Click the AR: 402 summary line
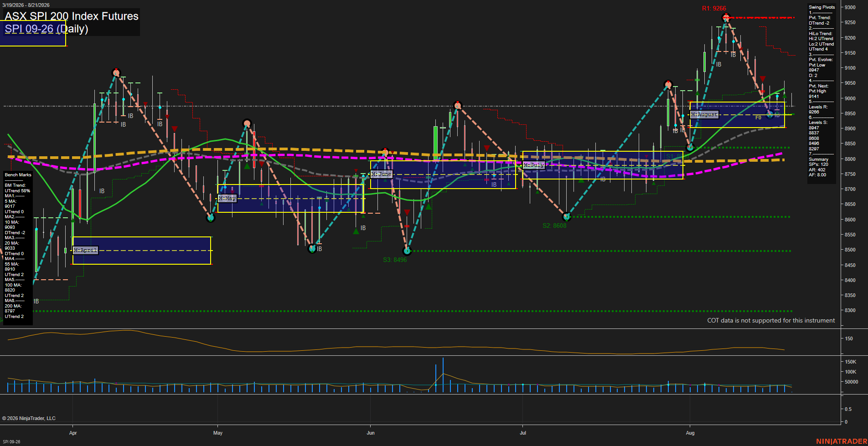Image resolution: width=868 pixels, height=446 pixels. 817,170
